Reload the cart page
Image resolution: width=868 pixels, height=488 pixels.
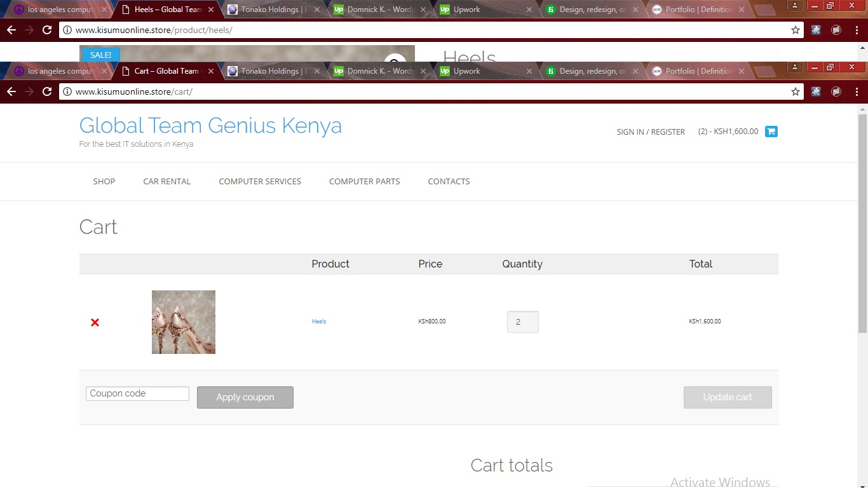point(47,91)
